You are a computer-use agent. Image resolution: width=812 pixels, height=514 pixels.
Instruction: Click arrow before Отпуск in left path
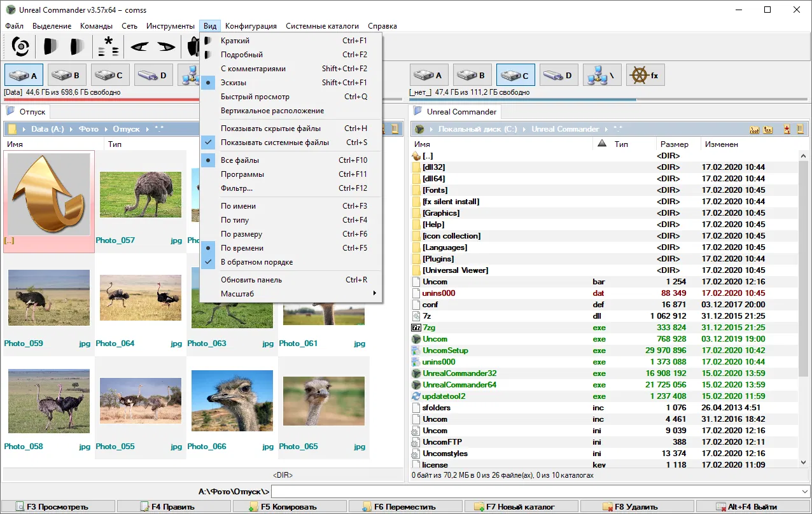click(x=106, y=129)
